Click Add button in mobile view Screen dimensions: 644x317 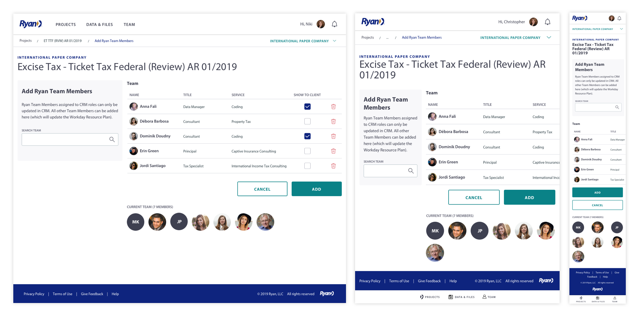[x=597, y=192]
